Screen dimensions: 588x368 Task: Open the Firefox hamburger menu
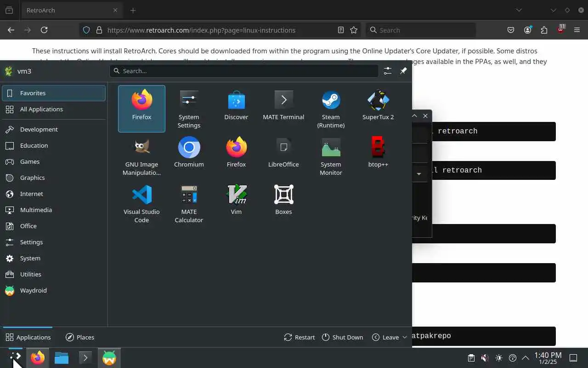tap(577, 30)
